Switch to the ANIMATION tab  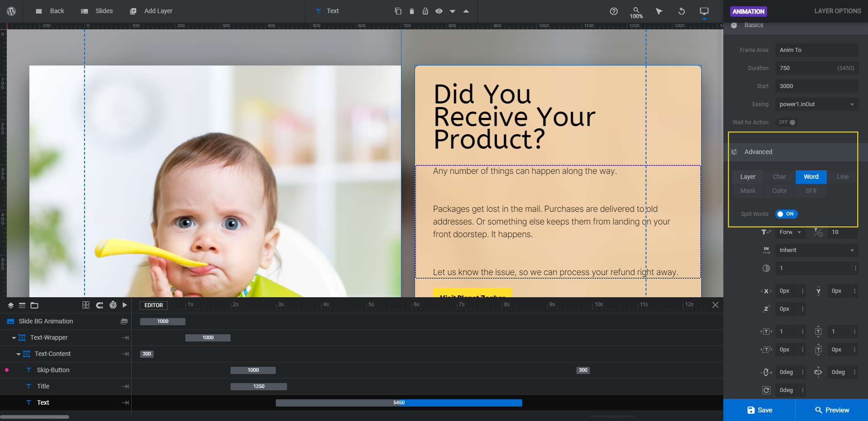pos(749,11)
